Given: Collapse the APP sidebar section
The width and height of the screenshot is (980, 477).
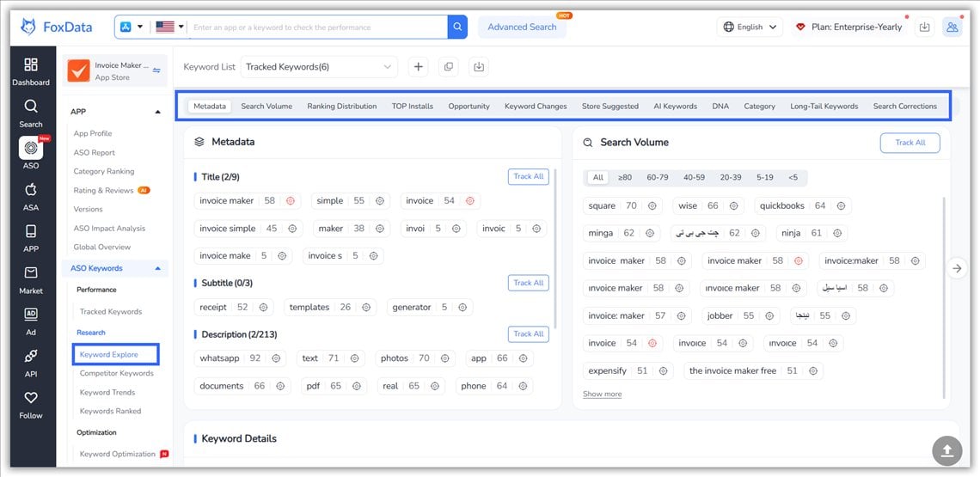Looking at the screenshot, I should point(157,112).
